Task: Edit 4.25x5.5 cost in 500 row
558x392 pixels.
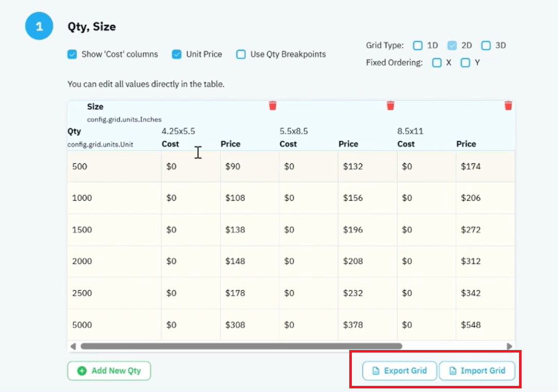Action: 191,167
